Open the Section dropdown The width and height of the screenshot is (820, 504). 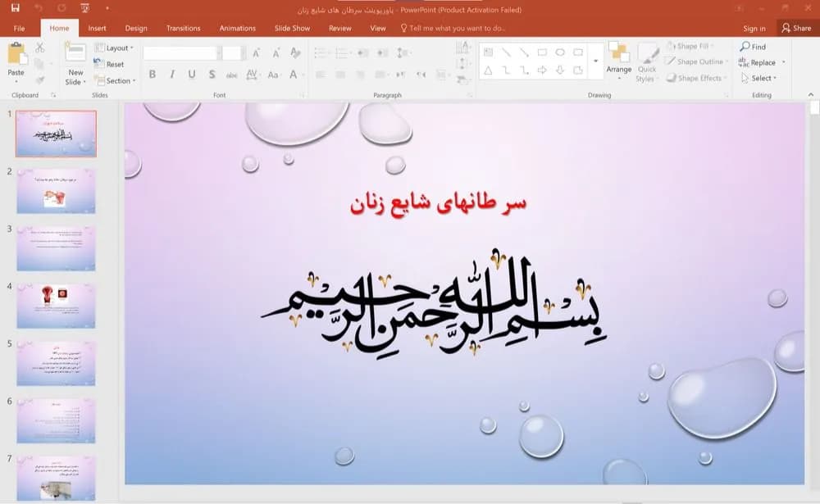click(115, 80)
